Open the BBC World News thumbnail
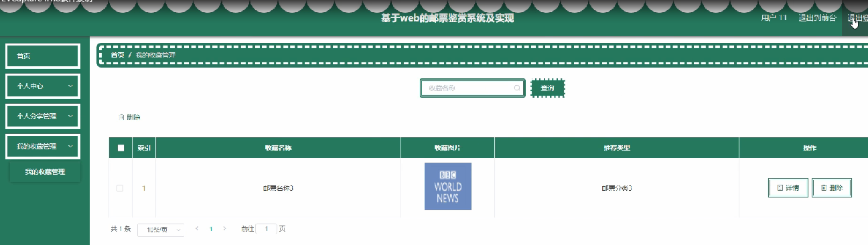The width and height of the screenshot is (868, 245). tap(447, 186)
